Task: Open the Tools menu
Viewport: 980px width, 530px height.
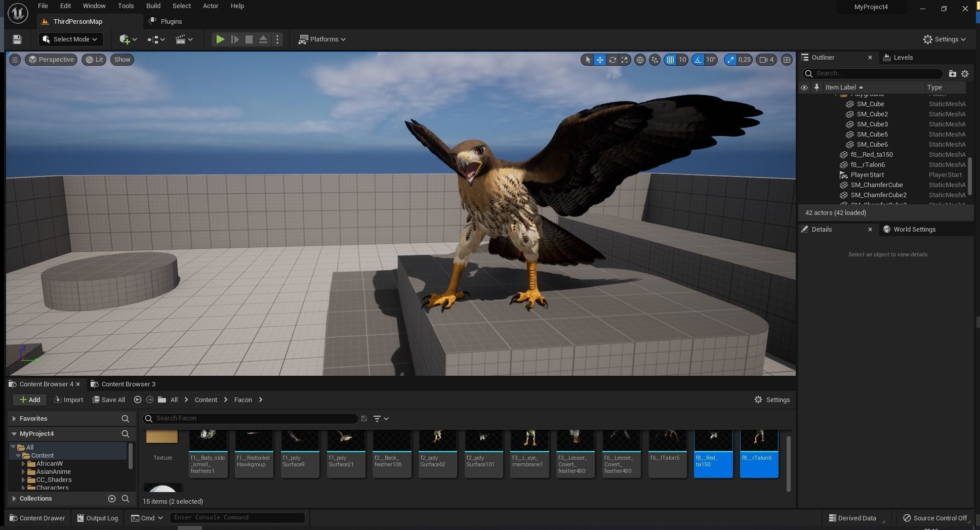Action: [x=126, y=6]
